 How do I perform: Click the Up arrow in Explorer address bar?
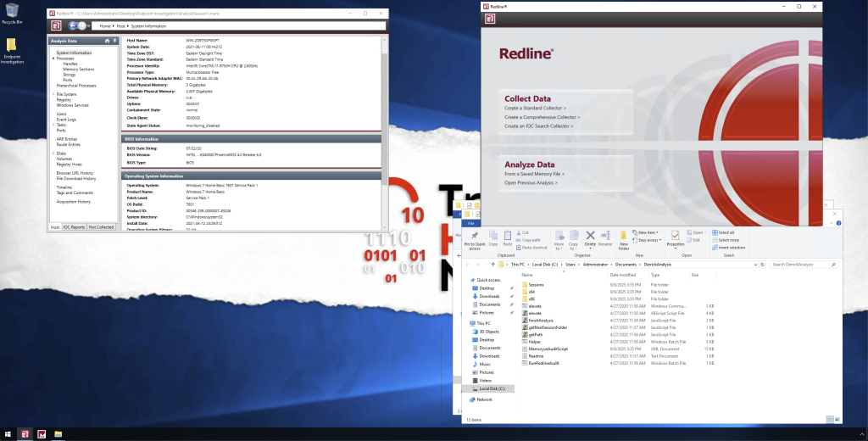[493, 265]
